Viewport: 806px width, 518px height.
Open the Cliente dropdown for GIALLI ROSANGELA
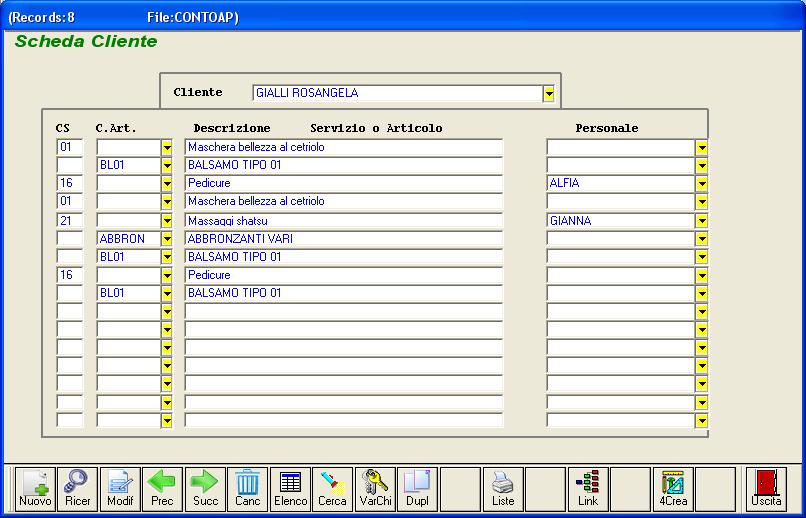tap(549, 94)
